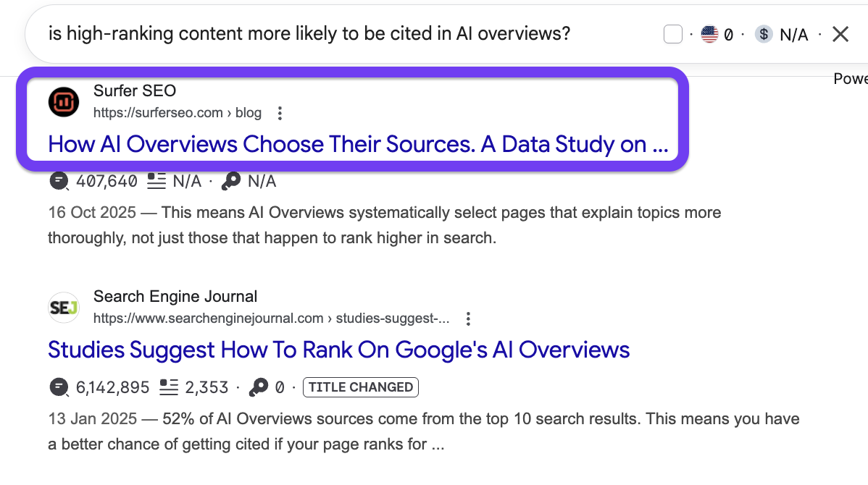Tick the checkbox in the search bar
Screen dimensions: 868x485
(673, 34)
